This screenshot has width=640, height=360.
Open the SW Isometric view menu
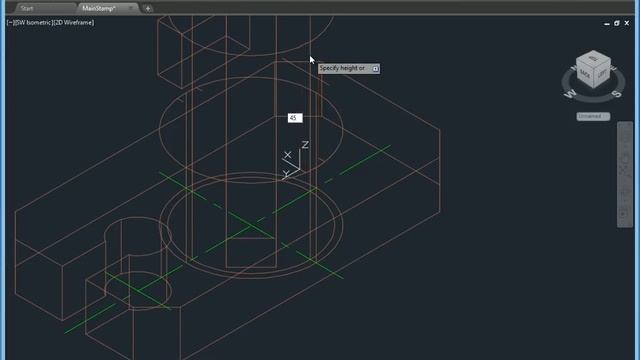click(x=33, y=22)
